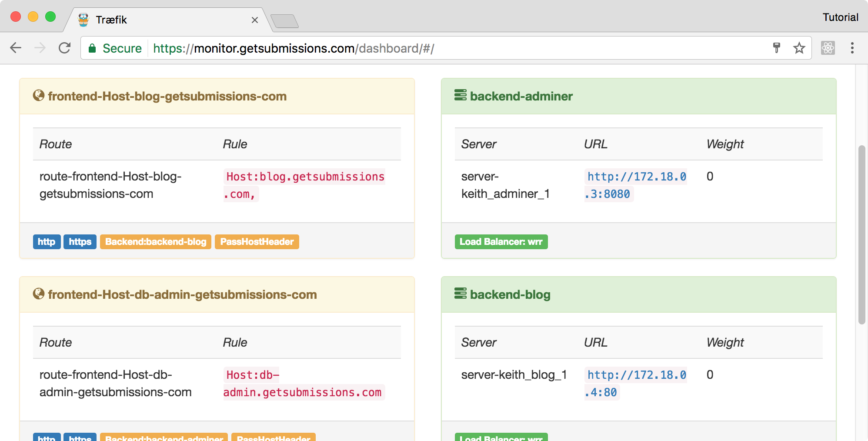868x441 pixels.
Task: Click the green Secure padlock icon
Action: (x=92, y=48)
